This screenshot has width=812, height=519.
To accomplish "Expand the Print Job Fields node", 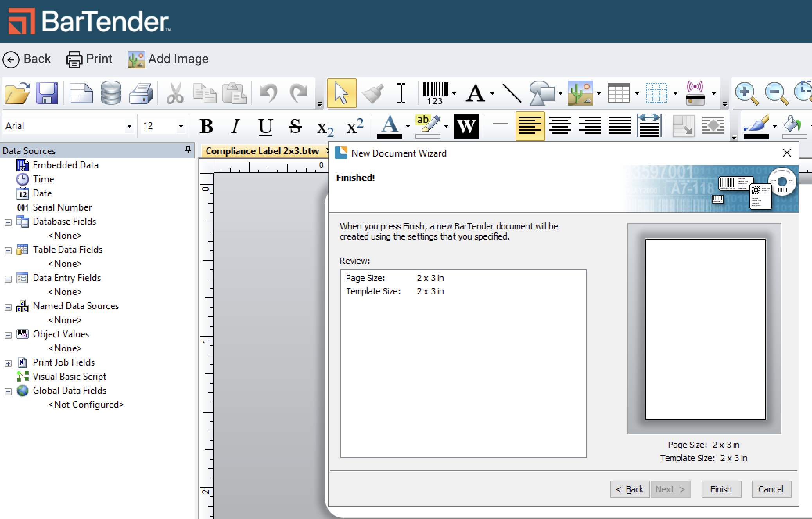I will (8, 363).
